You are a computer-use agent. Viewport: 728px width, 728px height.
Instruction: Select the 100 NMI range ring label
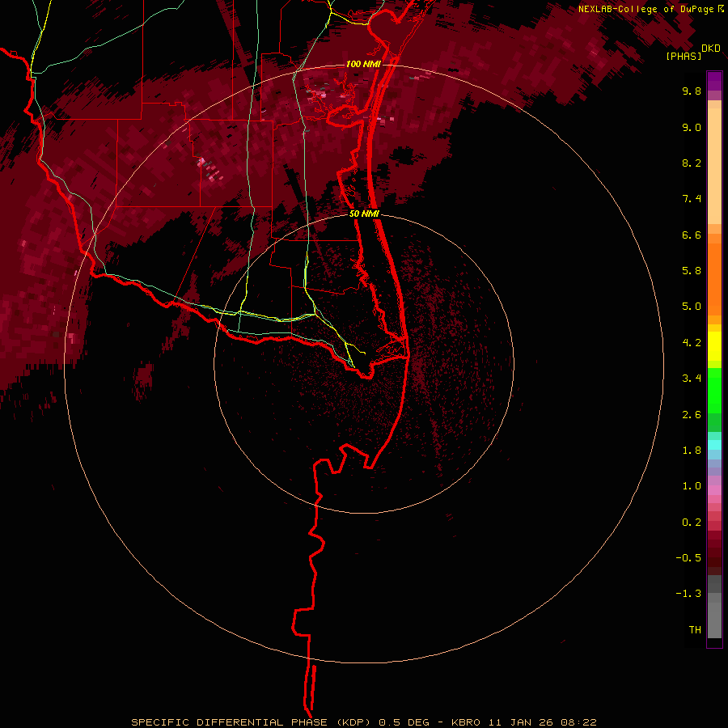pyautogui.click(x=363, y=64)
